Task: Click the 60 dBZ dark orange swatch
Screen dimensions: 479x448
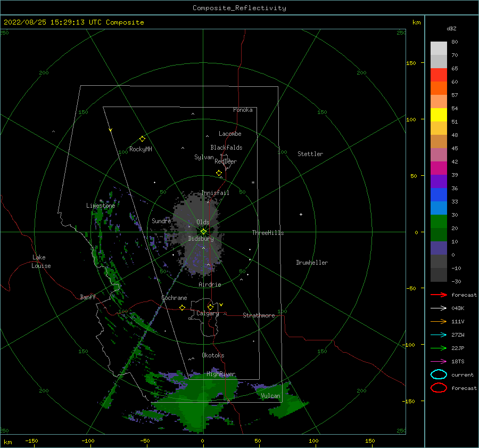Action: [x=439, y=88]
